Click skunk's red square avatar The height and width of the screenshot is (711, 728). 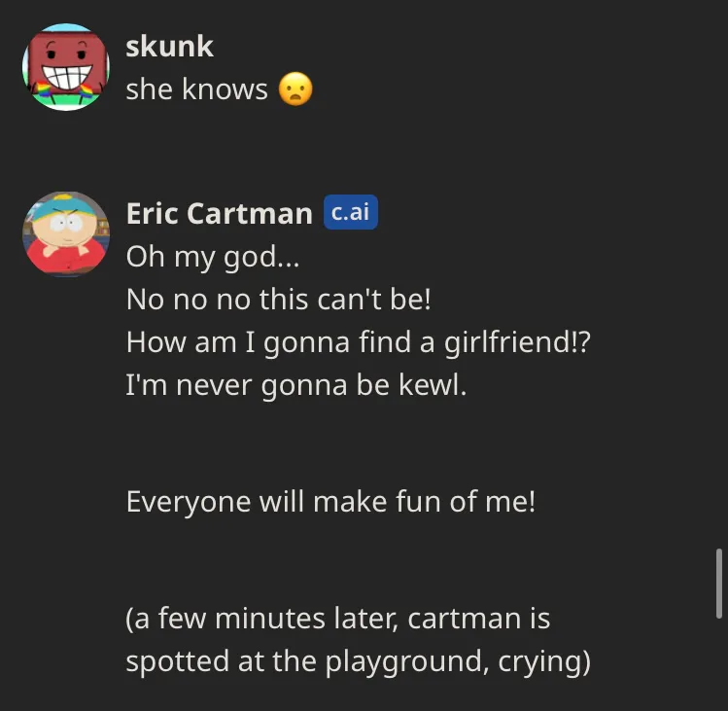coord(66,67)
